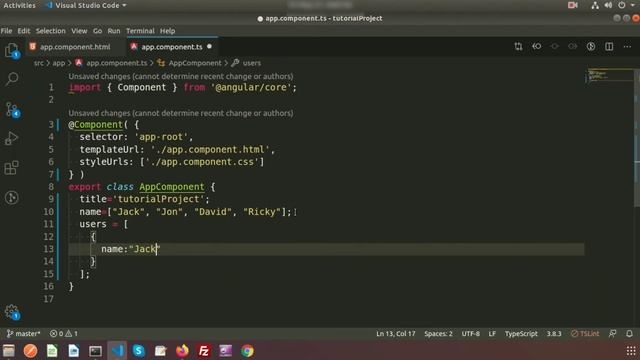
Task: Click the screen recording indicator icon
Action: pyautogui.click(x=573, y=5)
